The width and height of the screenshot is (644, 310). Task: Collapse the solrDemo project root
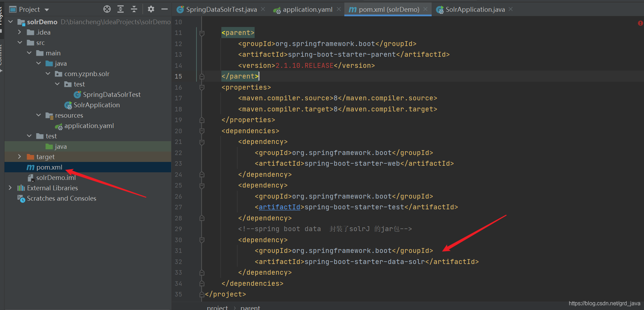coord(11,22)
